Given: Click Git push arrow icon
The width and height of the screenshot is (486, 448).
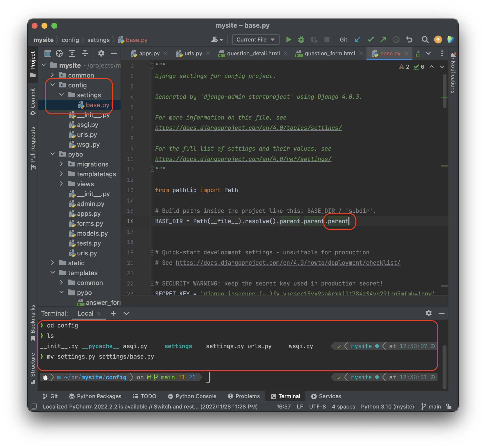Looking at the screenshot, I should 383,40.
